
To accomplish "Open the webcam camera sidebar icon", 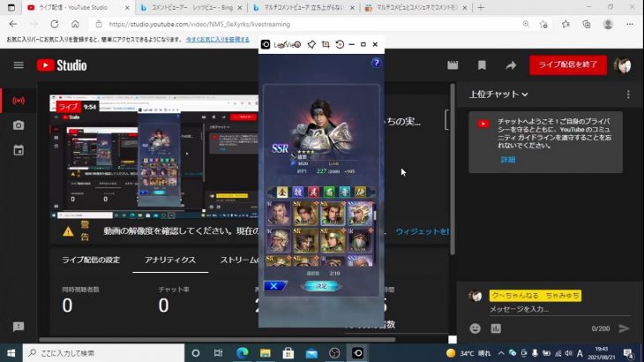I will click(19, 125).
